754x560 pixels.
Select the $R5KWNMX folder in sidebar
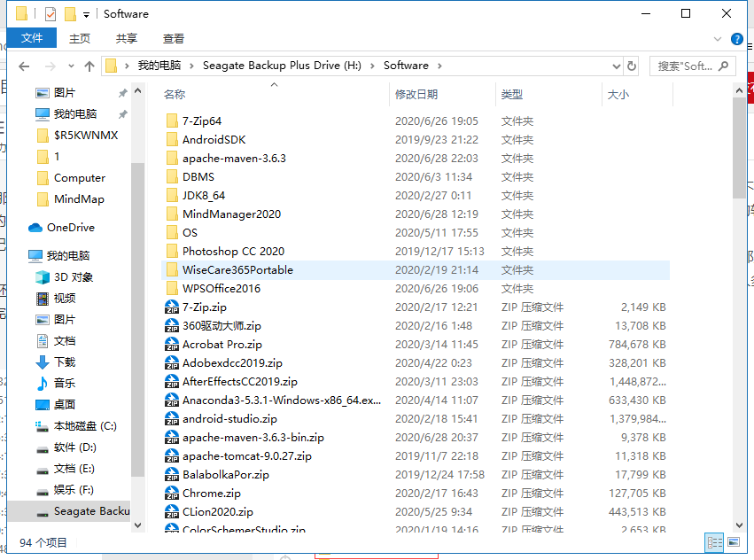(x=86, y=136)
